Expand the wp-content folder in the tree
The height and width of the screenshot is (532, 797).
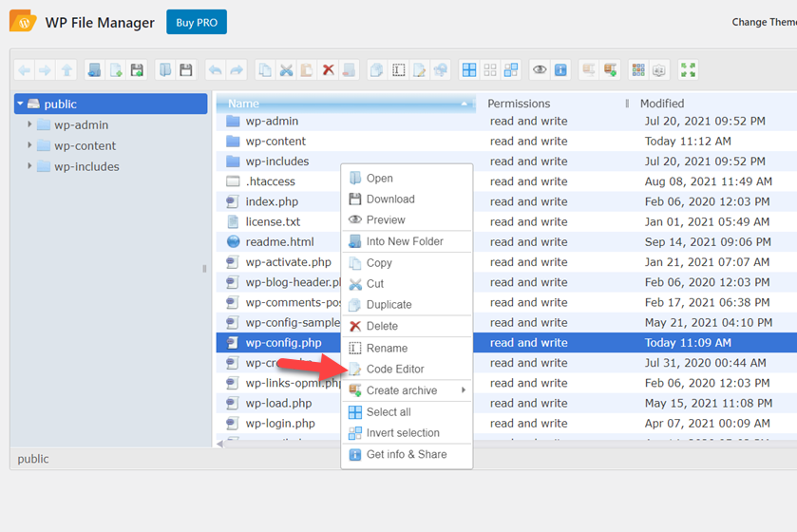pos(29,145)
